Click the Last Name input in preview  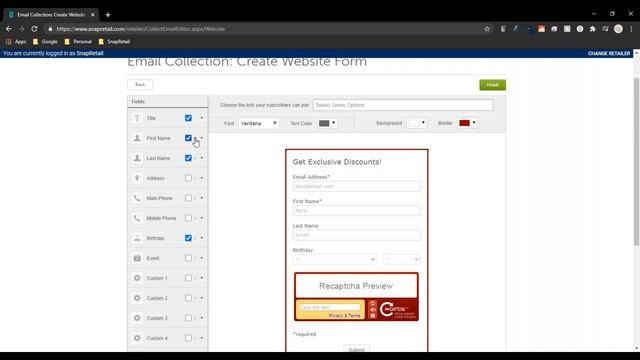click(x=356, y=235)
